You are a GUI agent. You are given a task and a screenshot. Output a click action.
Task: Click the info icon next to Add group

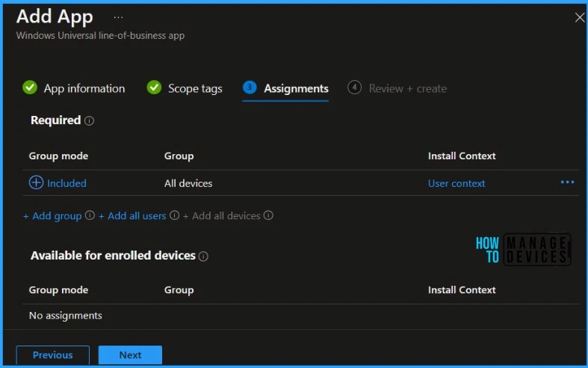(90, 215)
